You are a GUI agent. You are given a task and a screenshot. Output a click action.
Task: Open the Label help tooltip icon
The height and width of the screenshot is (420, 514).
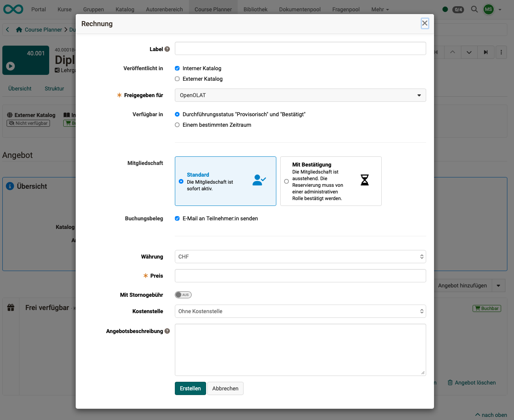(x=167, y=49)
